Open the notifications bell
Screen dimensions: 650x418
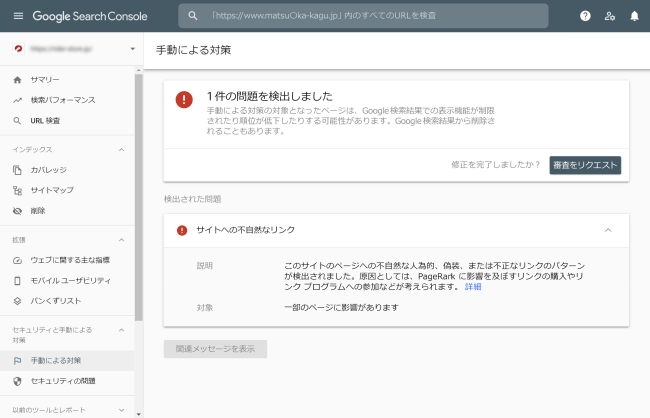(634, 16)
